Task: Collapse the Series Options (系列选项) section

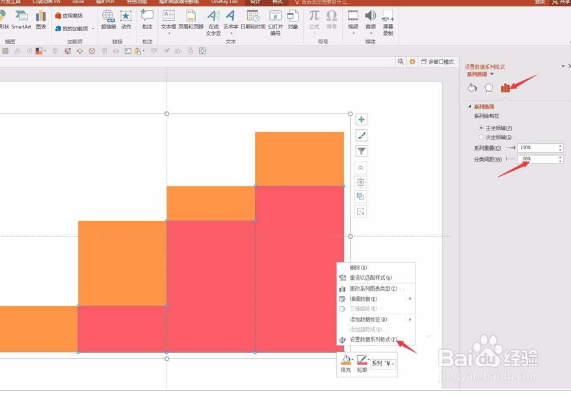Action: (x=470, y=106)
